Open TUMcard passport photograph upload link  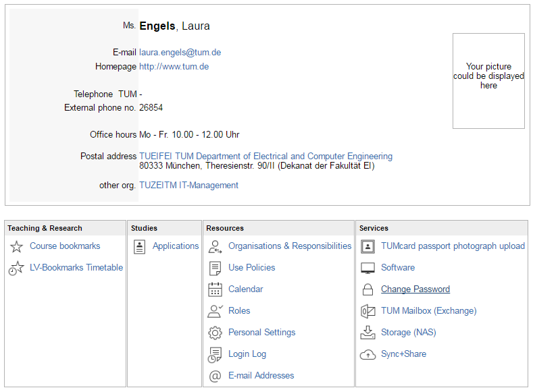pyautogui.click(x=453, y=246)
